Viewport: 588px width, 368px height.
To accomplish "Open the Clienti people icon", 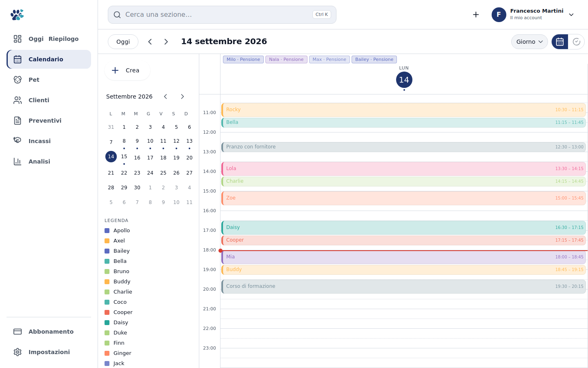I will 18,100.
